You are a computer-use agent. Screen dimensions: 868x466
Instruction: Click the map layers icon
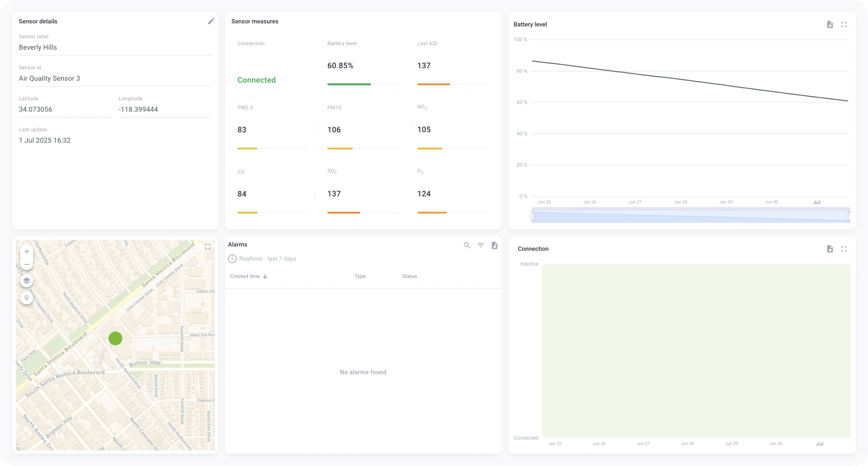click(26, 281)
